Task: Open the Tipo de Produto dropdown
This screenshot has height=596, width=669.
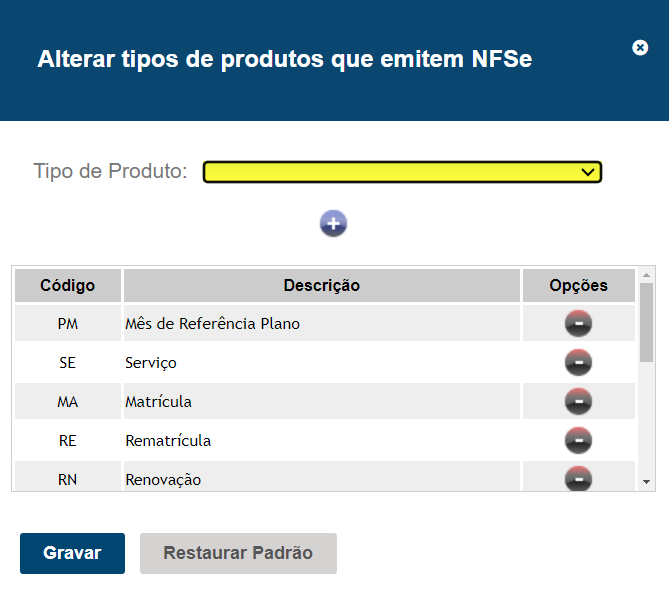Action: pyautogui.click(x=402, y=172)
